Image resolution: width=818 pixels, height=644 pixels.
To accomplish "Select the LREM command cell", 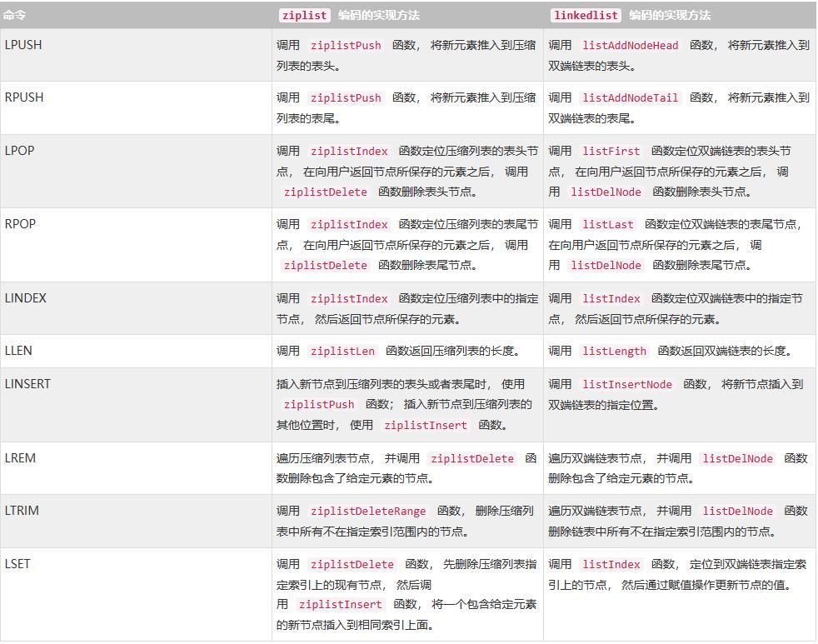I will click(x=136, y=468).
